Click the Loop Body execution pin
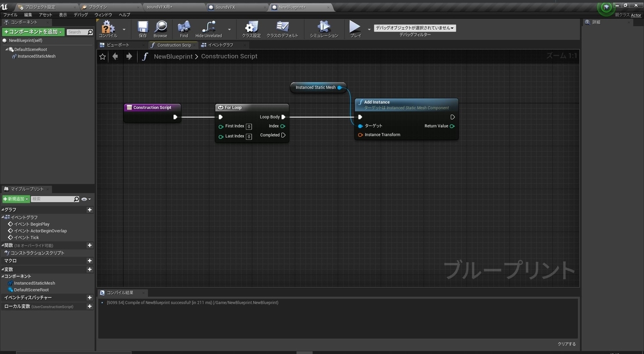Screen dimensions: 644x354 click(283, 117)
